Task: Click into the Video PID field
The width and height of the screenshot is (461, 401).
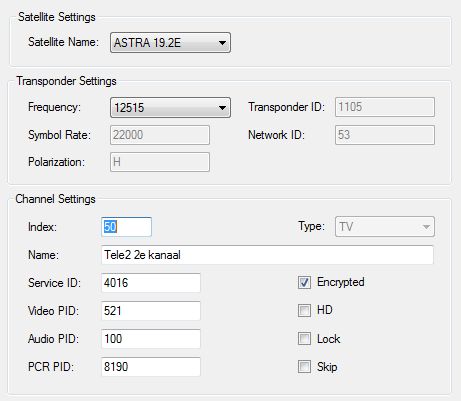Action: (x=151, y=311)
